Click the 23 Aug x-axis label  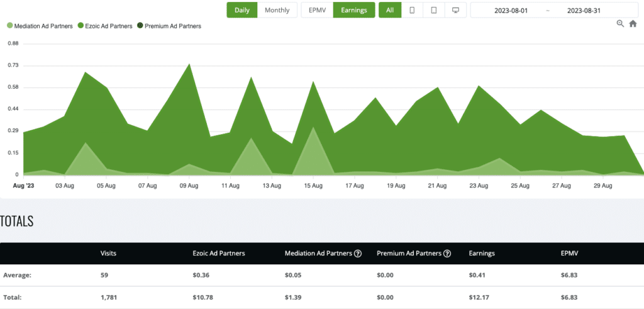point(479,186)
